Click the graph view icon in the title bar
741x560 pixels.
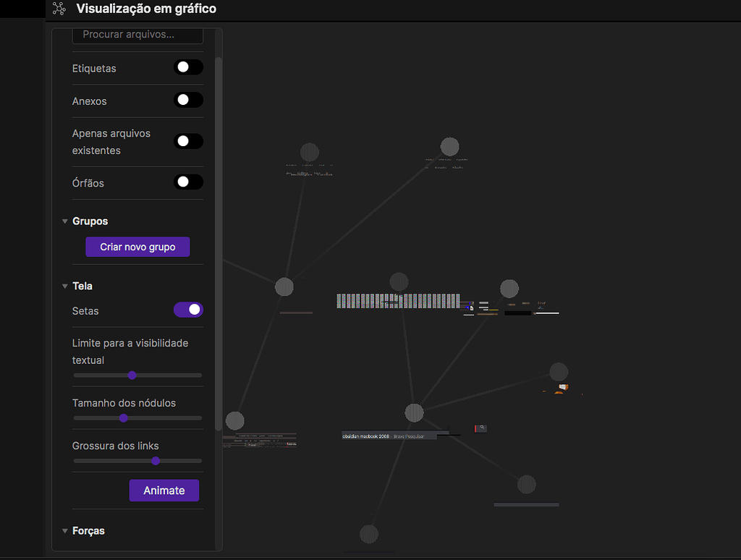point(59,9)
